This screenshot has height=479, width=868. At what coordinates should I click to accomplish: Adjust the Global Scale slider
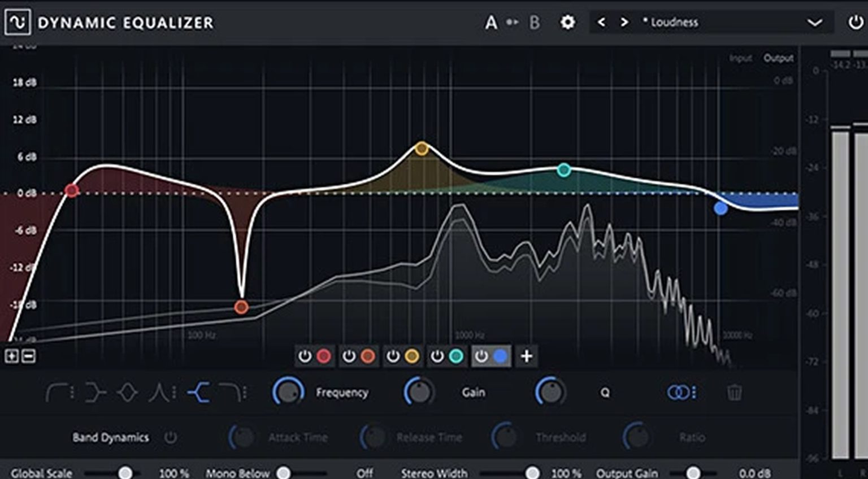(125, 472)
